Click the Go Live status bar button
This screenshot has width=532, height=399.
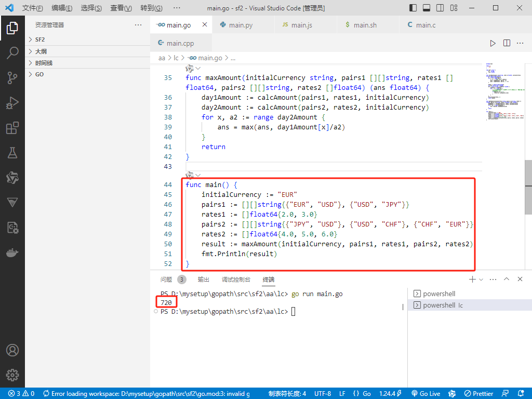click(425, 394)
